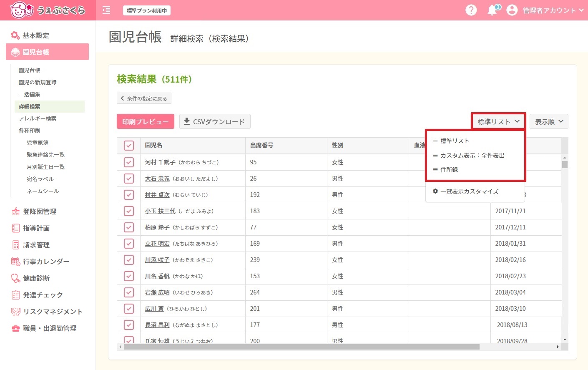Open 請求管理 in the sidebar
This screenshot has width=588, height=370.
coord(36,245)
